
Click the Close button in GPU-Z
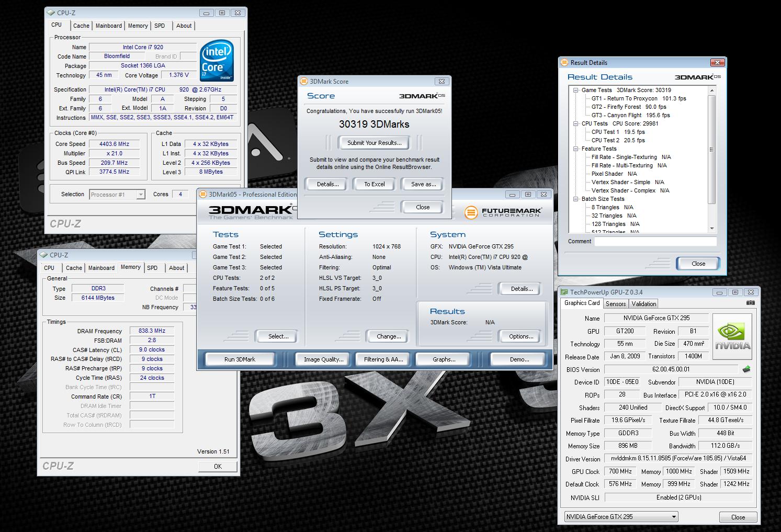(x=738, y=517)
